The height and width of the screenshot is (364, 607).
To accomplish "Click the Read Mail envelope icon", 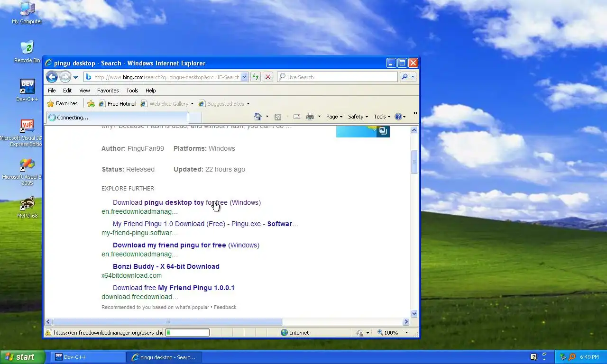I will pos(297,117).
